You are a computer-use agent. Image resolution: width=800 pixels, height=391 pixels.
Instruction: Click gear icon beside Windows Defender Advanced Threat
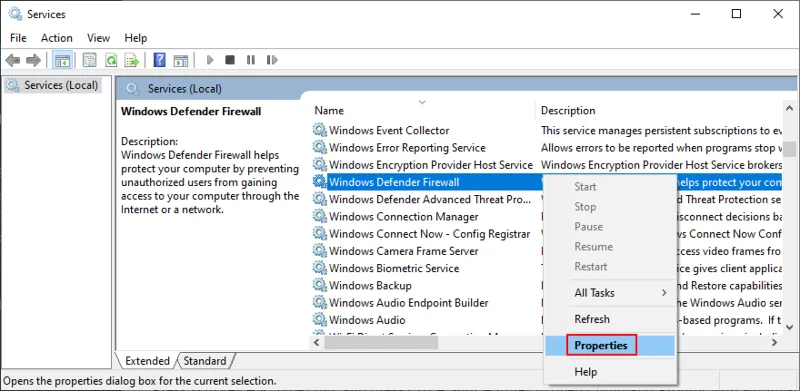(x=320, y=199)
